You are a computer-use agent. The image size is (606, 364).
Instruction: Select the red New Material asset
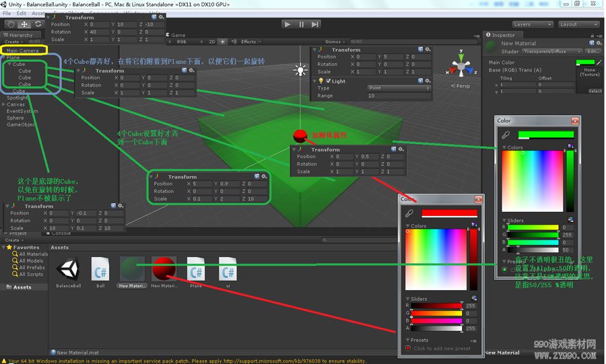click(x=164, y=272)
